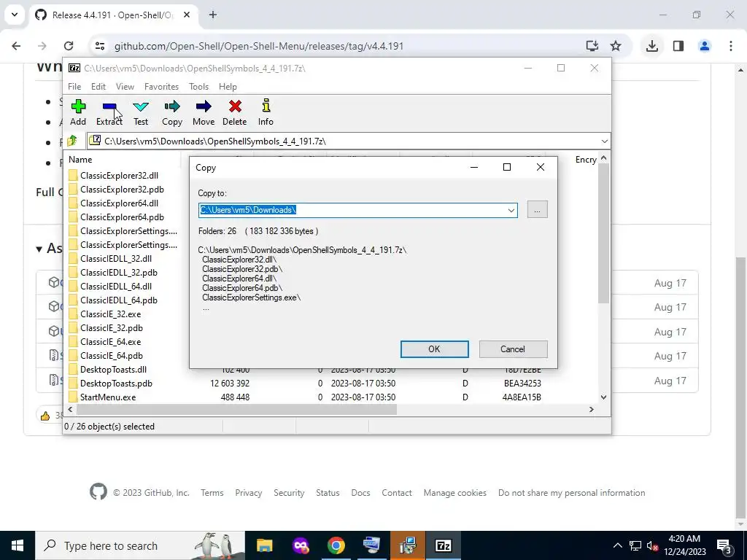Open the Favorites menu
The image size is (747, 560).
tap(161, 87)
